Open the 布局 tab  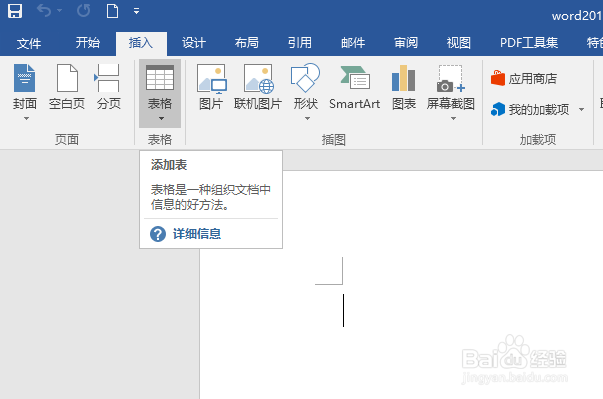coord(247,43)
